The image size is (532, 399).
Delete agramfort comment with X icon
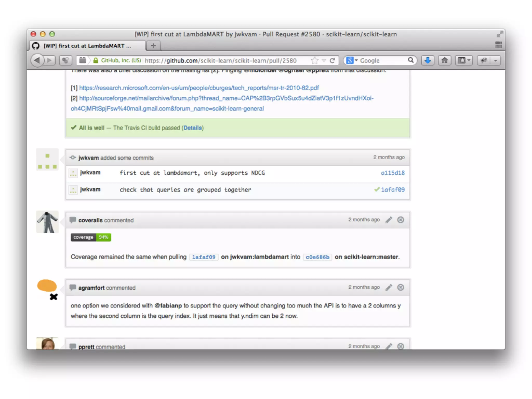point(401,287)
